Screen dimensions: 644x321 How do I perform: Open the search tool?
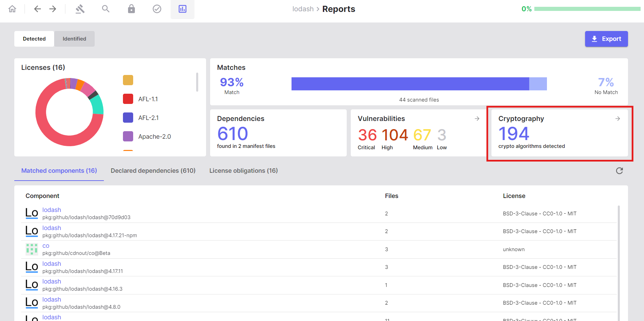pos(106,9)
